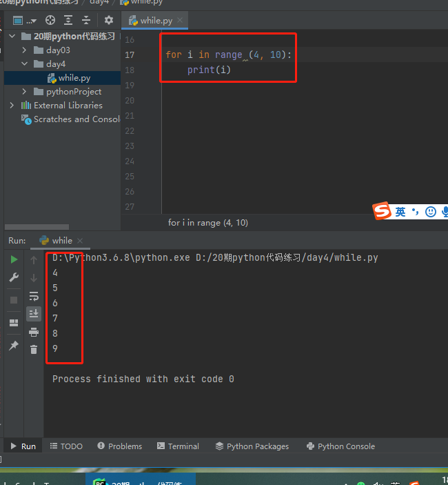Open the Python Console tool window
This screenshot has width=448, height=485.
pos(340,446)
